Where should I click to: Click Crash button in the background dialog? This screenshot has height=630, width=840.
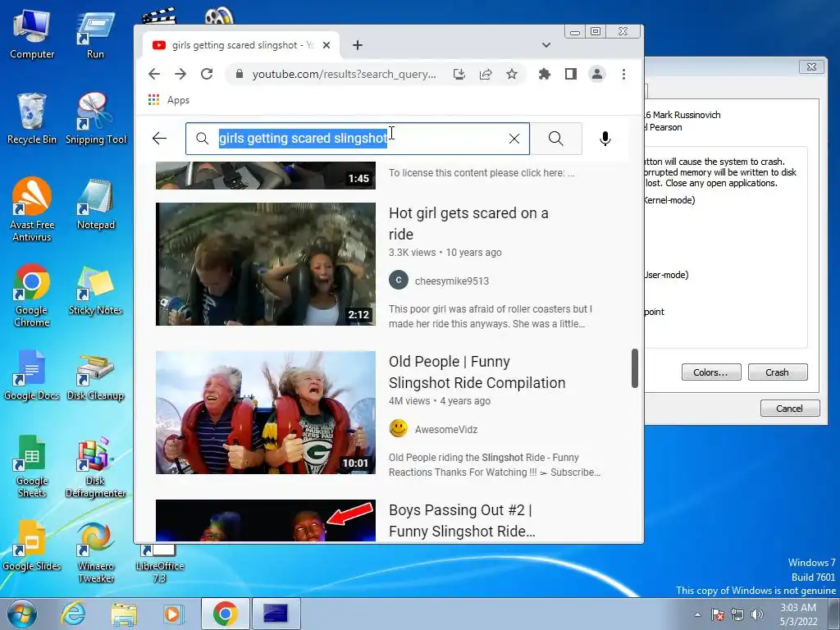tap(778, 372)
